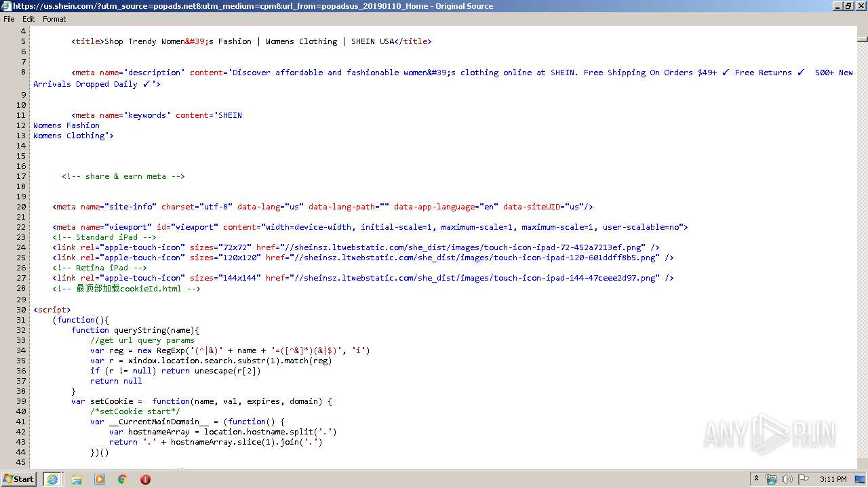
Task: Click the 'var hostnameArray' line
Action: coord(223,432)
